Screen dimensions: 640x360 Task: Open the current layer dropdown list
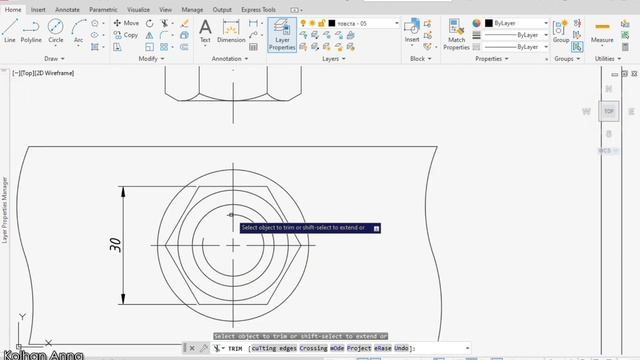[x=396, y=23]
